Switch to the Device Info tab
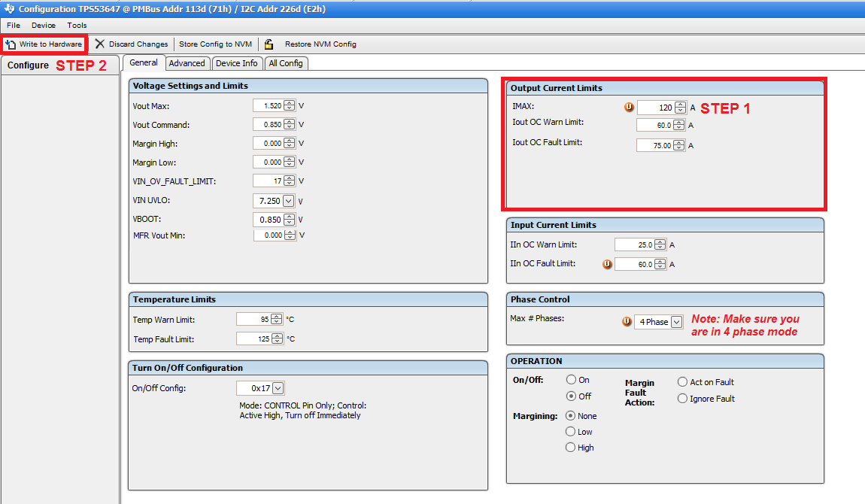Image resolution: width=865 pixels, height=504 pixels. pos(237,63)
